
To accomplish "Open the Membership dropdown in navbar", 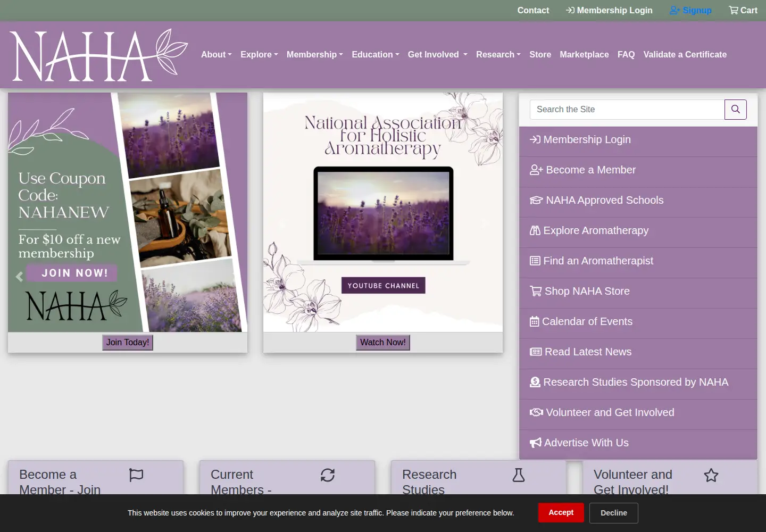I will point(315,55).
